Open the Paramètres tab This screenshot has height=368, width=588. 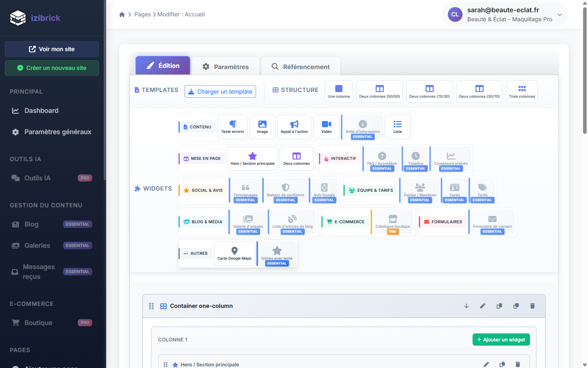pyautogui.click(x=225, y=67)
